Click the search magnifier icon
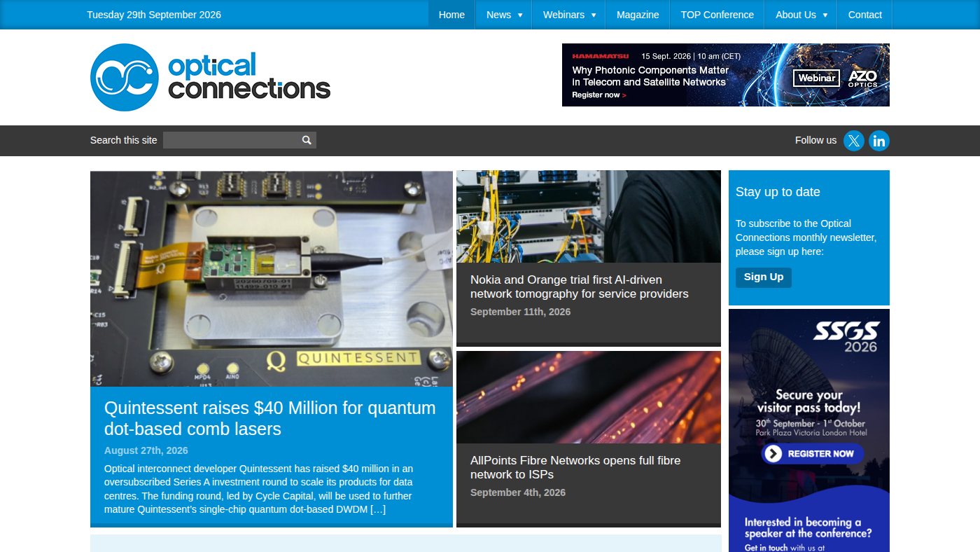The width and height of the screenshot is (980, 552). (307, 140)
